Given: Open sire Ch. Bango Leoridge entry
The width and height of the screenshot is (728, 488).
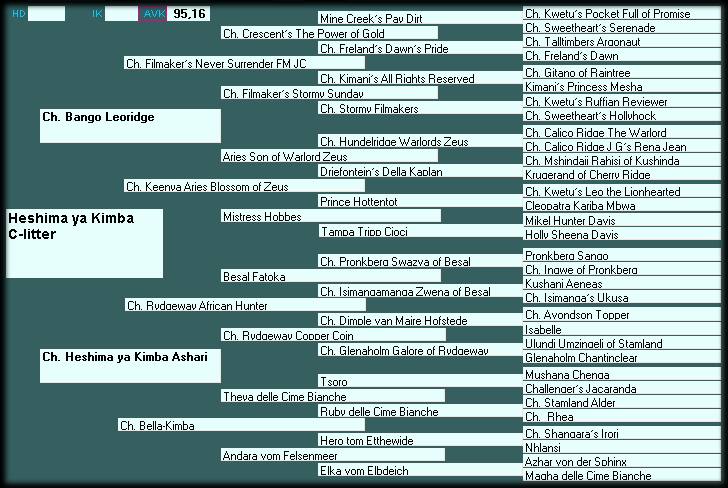Looking at the screenshot, I should click(x=130, y=126).
